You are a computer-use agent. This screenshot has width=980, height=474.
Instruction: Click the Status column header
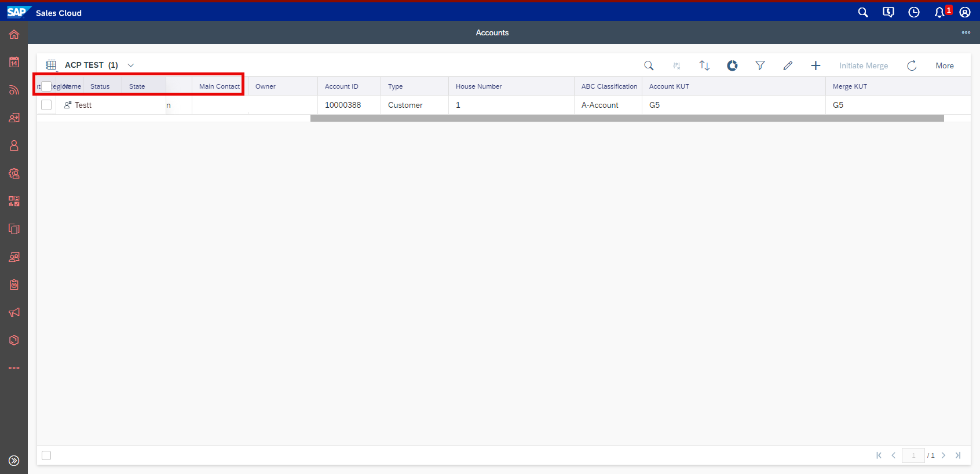point(100,86)
